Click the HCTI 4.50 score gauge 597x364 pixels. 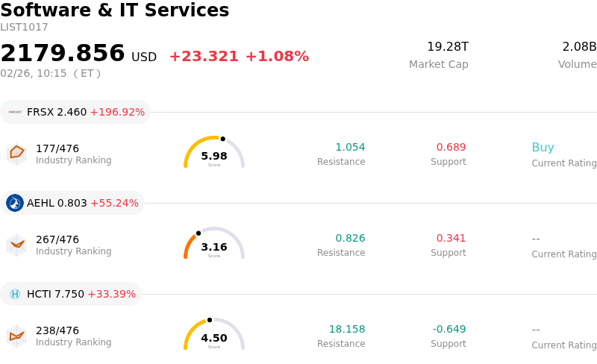(x=214, y=335)
